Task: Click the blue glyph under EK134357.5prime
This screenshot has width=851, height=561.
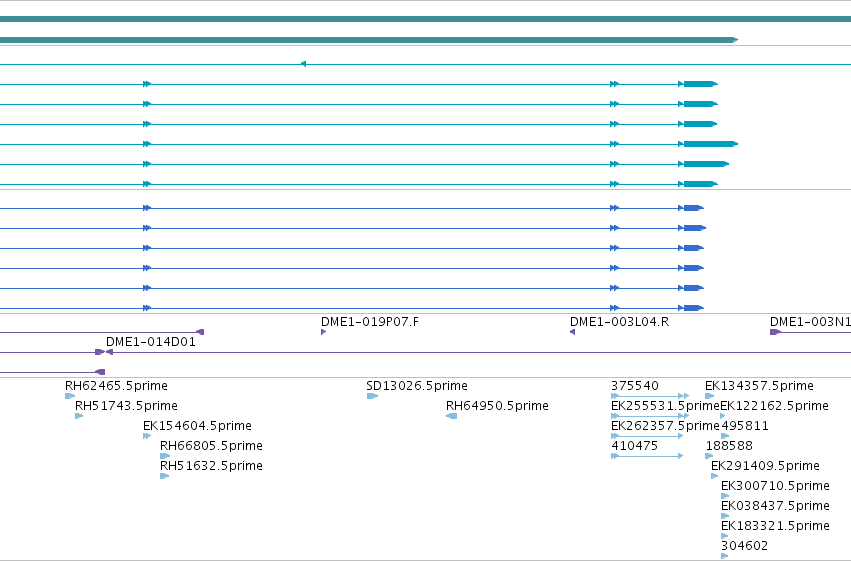Action: (709, 396)
